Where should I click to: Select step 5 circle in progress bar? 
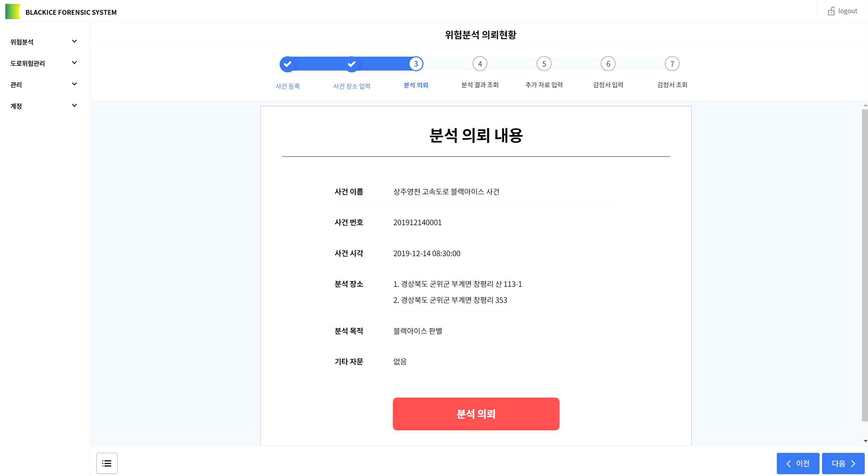coord(544,64)
